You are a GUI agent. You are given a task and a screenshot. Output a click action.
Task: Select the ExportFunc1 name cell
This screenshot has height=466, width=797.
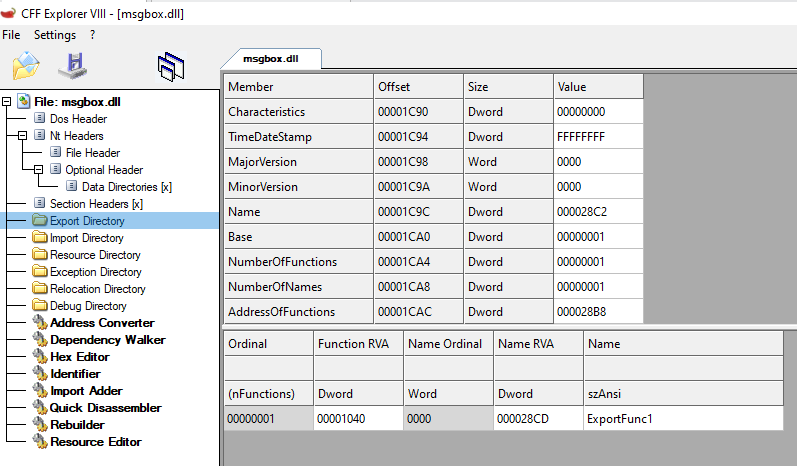(x=683, y=419)
